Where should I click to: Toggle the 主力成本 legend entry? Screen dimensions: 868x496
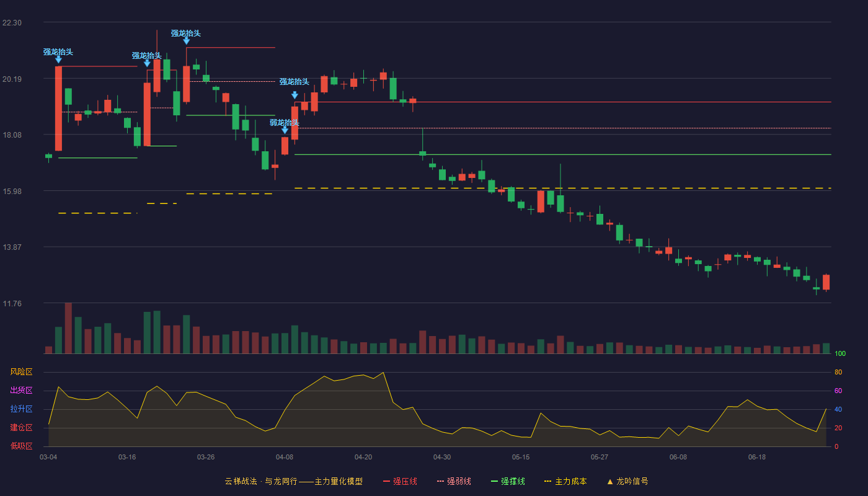(565, 481)
